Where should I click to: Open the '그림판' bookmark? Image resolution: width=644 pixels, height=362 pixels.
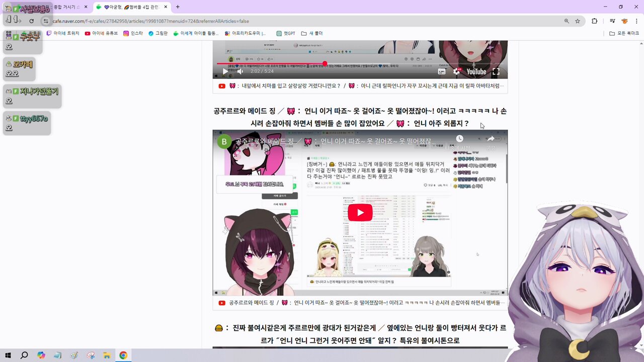coord(158,33)
